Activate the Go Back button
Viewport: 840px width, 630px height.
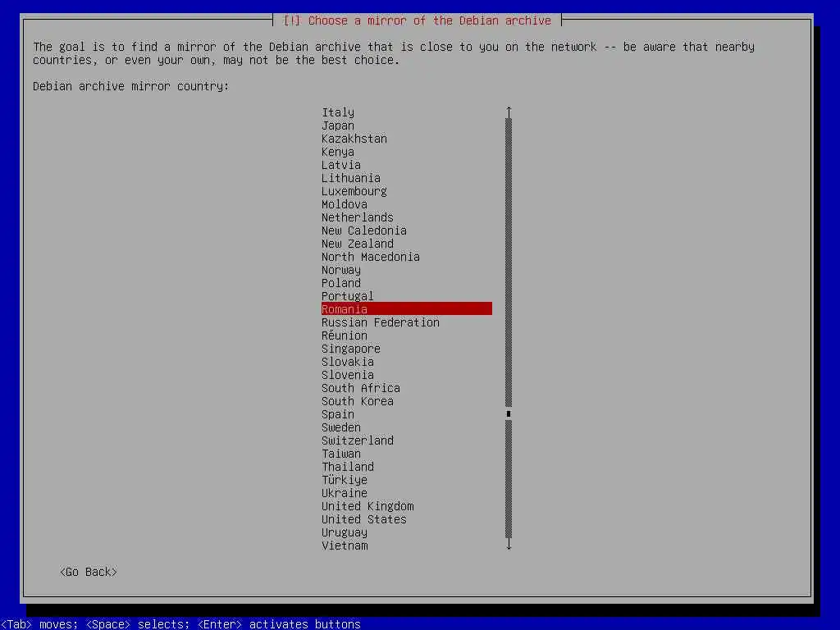click(89, 572)
